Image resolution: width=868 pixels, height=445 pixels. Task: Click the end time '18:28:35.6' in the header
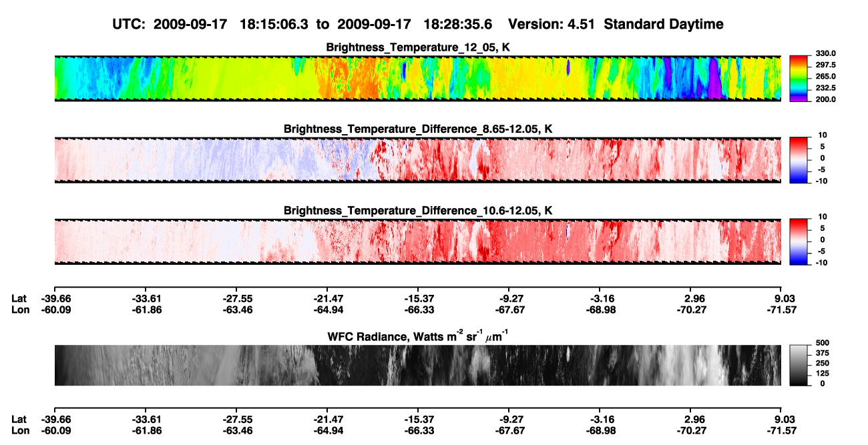tap(459, 24)
